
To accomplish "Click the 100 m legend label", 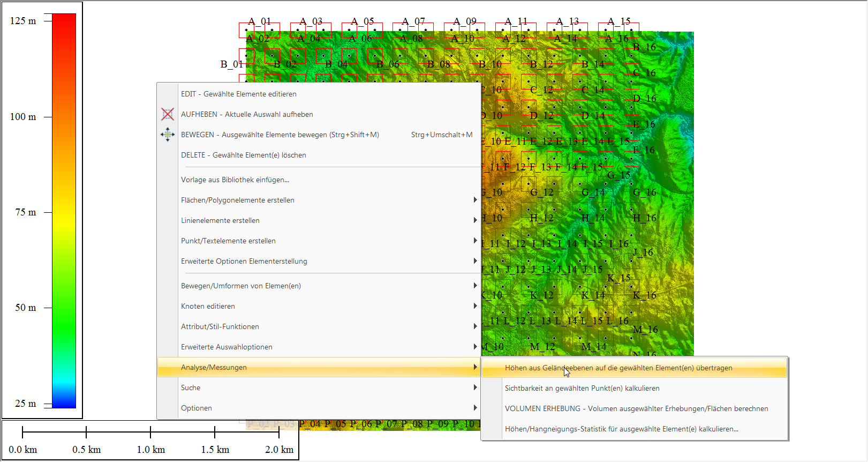I will pyautogui.click(x=23, y=117).
